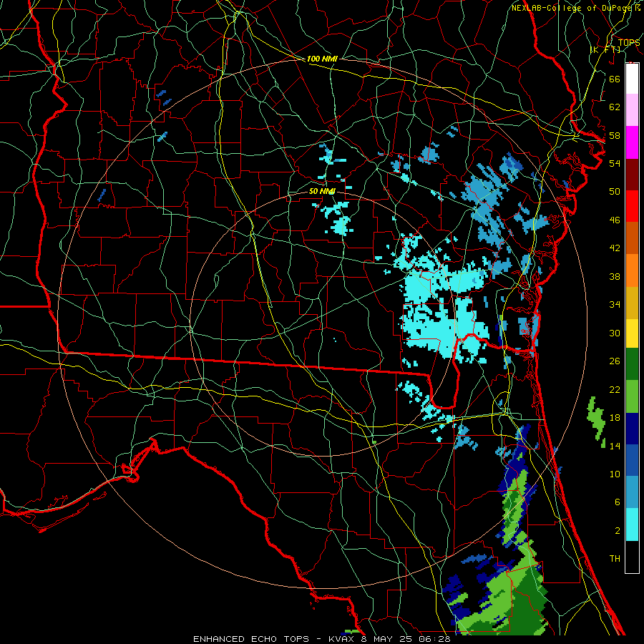
Task: Click the '50' legend value
Action: pyautogui.click(x=615, y=192)
